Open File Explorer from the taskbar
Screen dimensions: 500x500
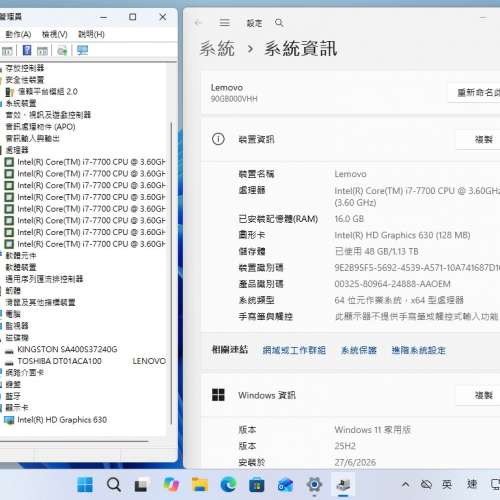coord(200,485)
